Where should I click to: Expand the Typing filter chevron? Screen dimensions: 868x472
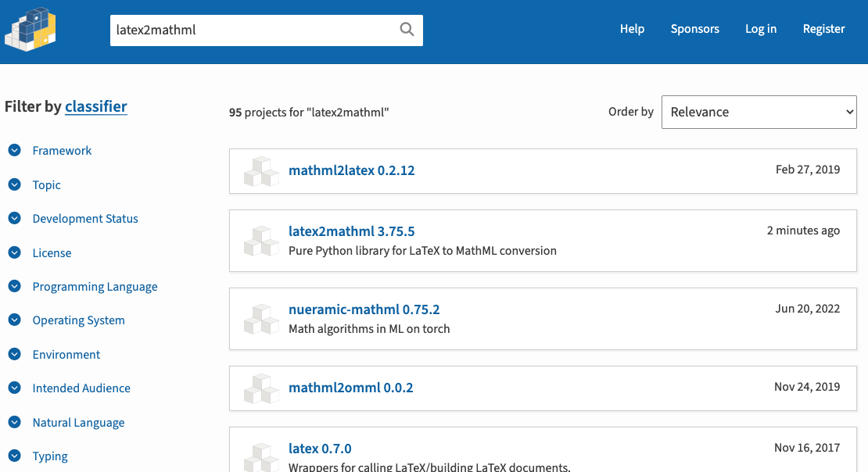tap(14, 456)
